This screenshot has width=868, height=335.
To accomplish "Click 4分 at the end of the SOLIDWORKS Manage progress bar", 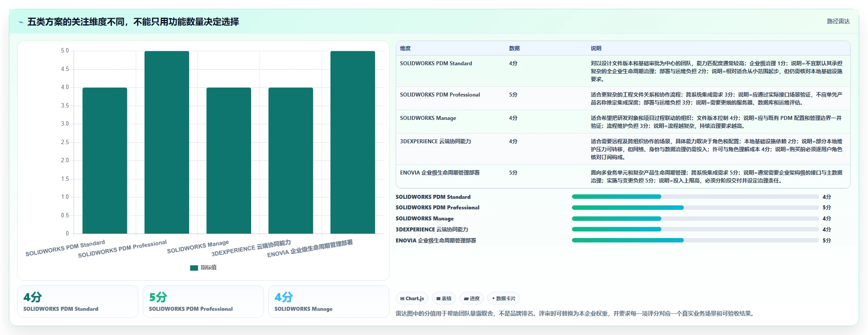I will 827,219.
